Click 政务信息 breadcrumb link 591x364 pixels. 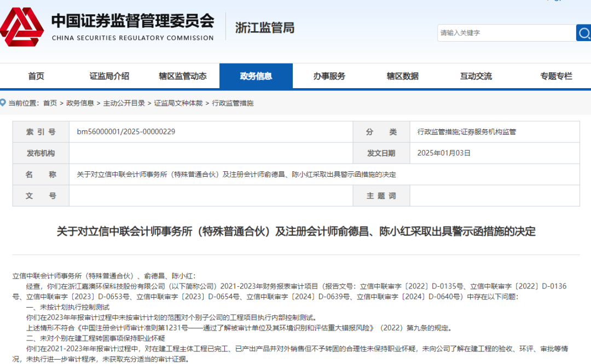(x=80, y=103)
